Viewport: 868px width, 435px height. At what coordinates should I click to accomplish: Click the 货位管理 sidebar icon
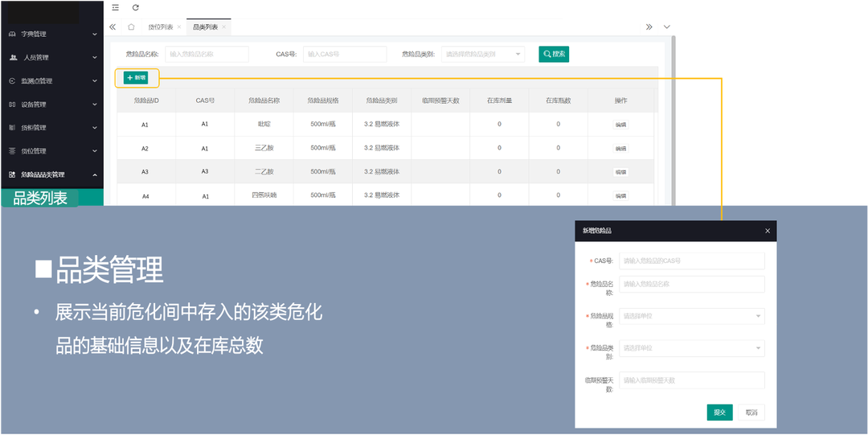pyautogui.click(x=12, y=150)
